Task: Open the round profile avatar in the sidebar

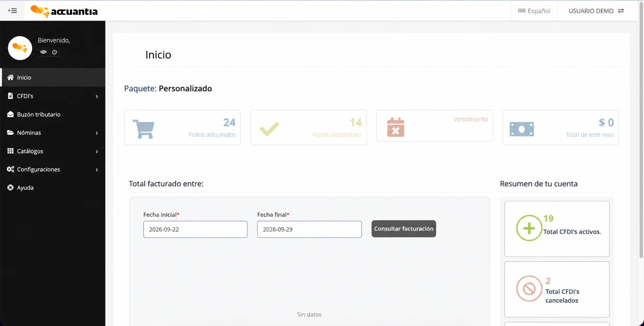Action: [20, 48]
